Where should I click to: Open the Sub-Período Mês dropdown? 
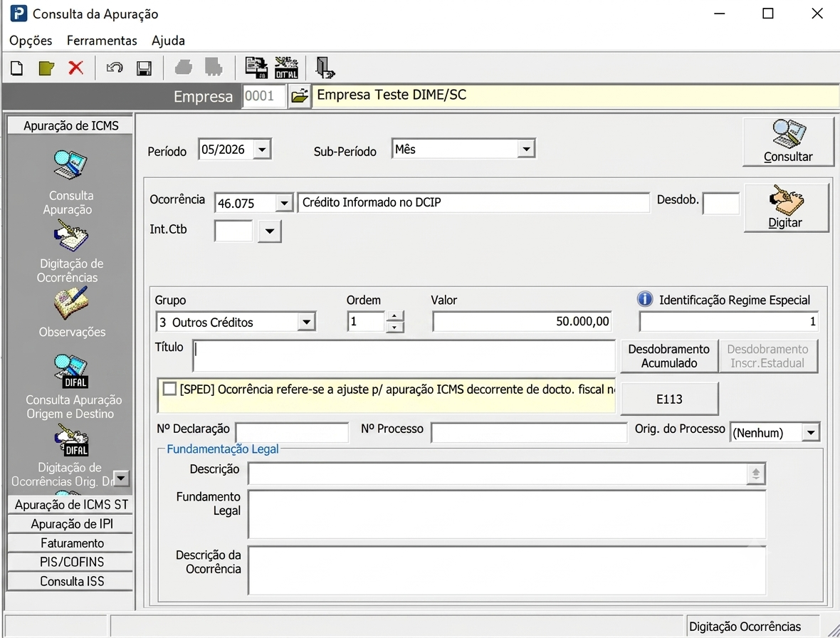point(526,149)
